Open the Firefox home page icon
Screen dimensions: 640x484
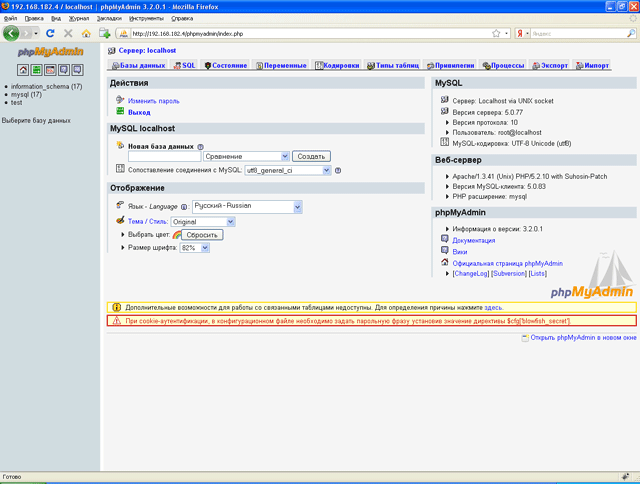tap(86, 33)
